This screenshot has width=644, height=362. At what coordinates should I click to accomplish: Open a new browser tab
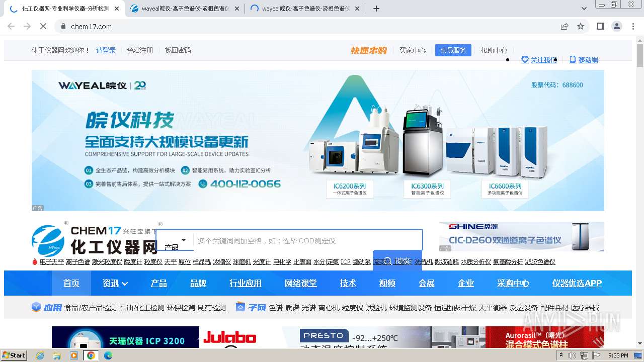click(376, 9)
